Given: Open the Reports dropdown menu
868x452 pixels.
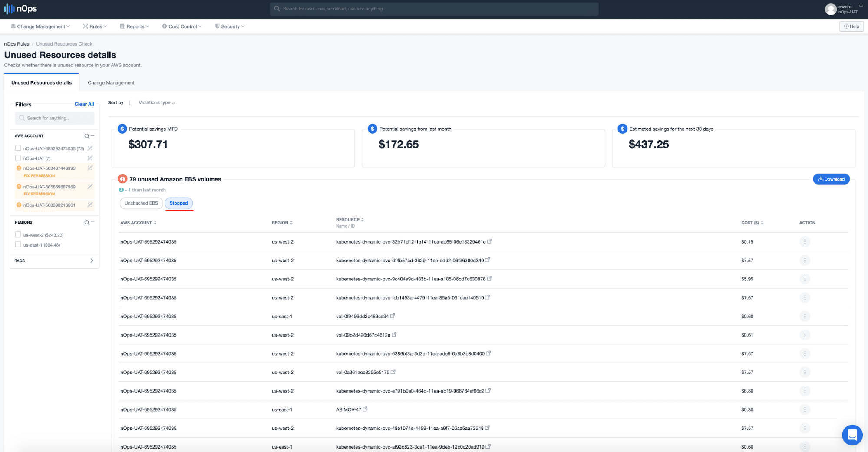Looking at the screenshot, I should (x=135, y=26).
